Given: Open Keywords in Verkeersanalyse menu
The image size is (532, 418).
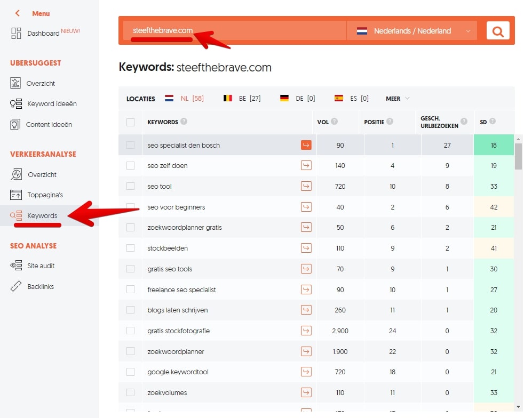Looking at the screenshot, I should [42, 215].
